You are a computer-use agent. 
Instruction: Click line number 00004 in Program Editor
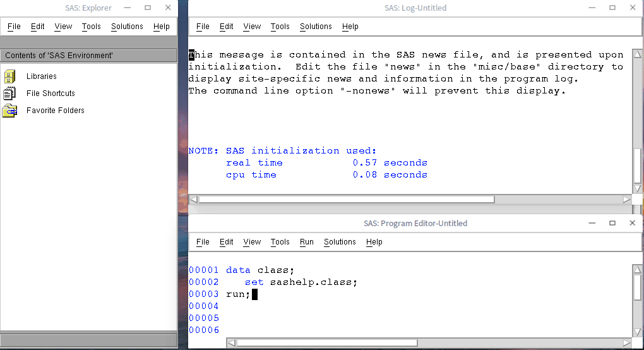204,306
